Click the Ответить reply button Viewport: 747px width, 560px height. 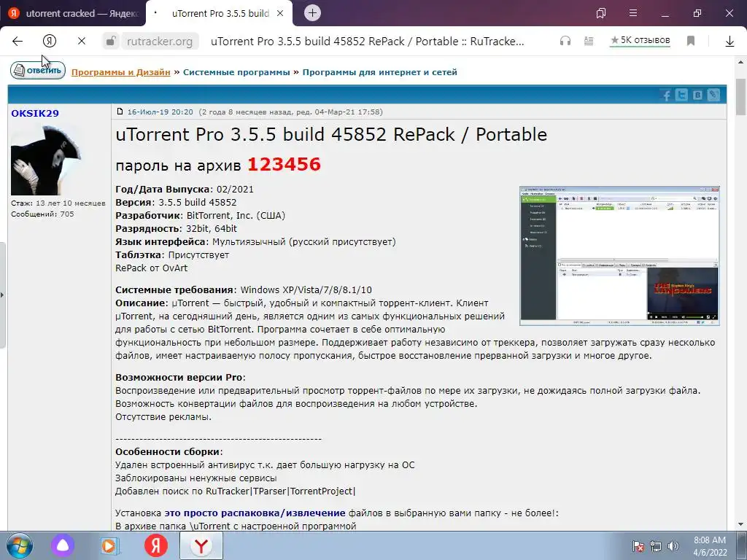point(38,71)
